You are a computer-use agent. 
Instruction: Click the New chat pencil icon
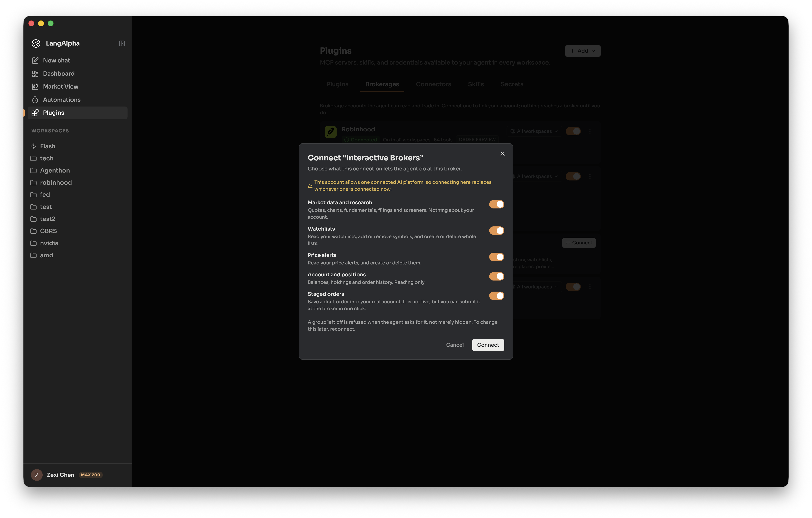coord(35,61)
